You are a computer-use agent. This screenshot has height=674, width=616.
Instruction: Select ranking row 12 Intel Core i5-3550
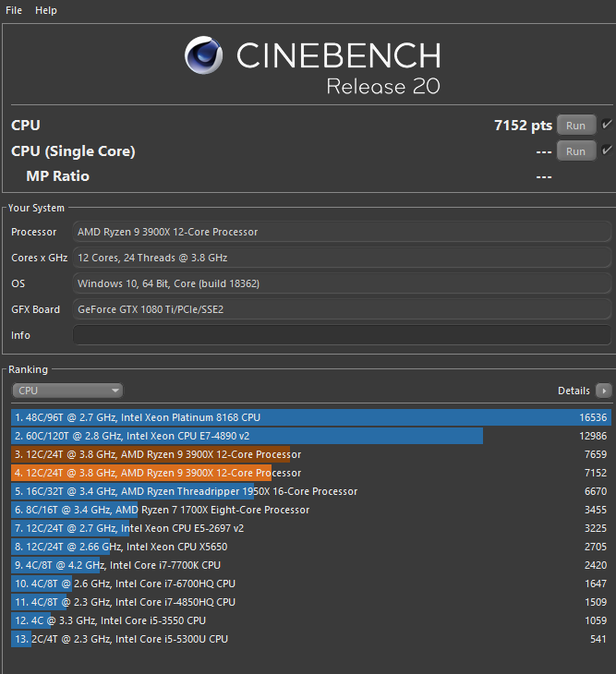pos(311,620)
